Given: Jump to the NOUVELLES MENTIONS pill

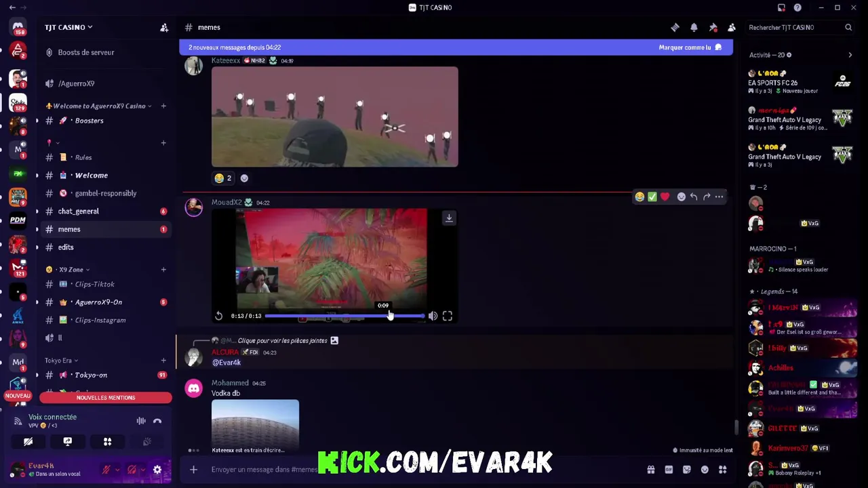Looking at the screenshot, I should coord(106,398).
